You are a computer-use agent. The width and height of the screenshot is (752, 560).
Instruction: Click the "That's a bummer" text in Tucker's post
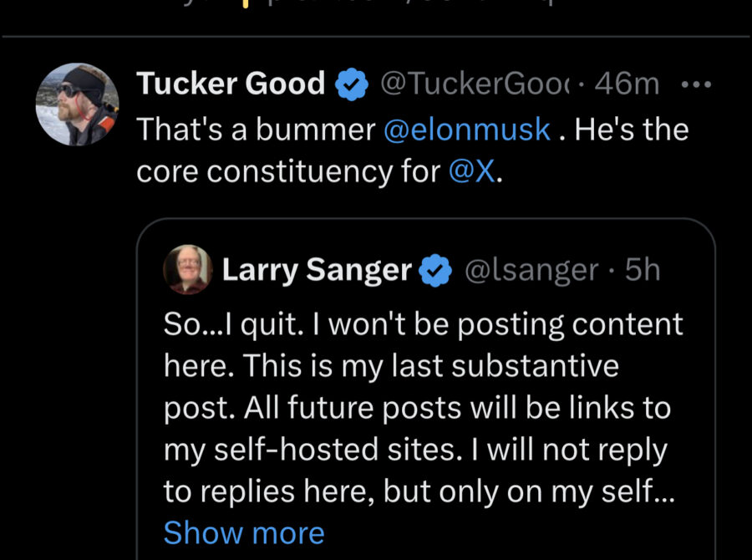click(256, 130)
